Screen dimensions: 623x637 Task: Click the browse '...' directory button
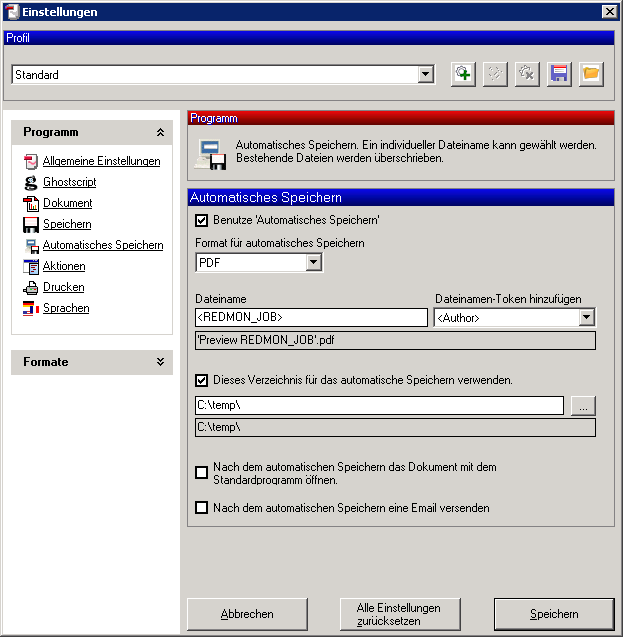[x=583, y=405]
